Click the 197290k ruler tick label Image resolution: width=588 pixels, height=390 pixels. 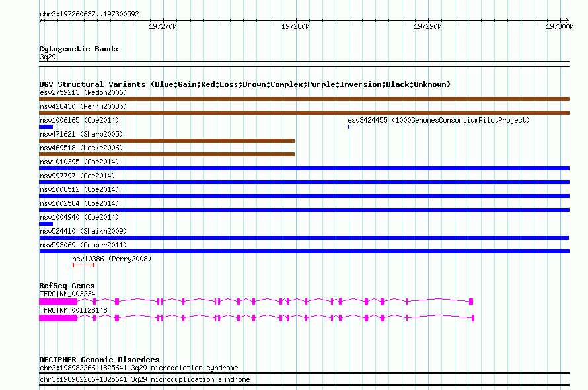427,26
